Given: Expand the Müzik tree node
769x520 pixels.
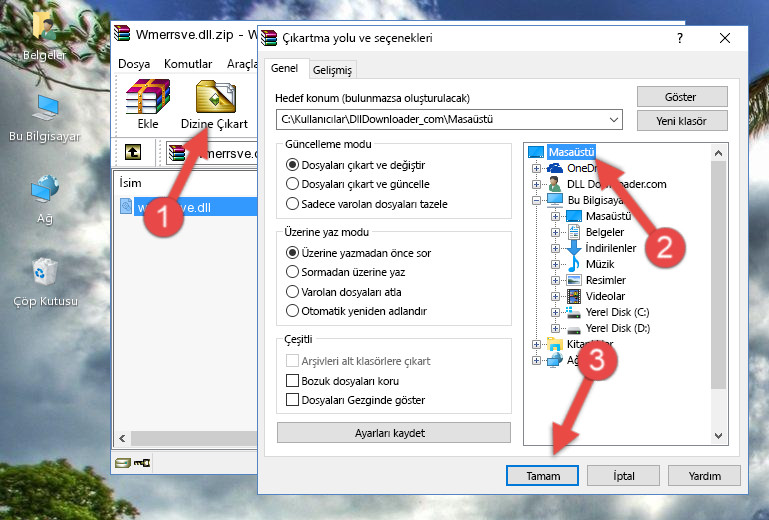Looking at the screenshot, I should (555, 264).
